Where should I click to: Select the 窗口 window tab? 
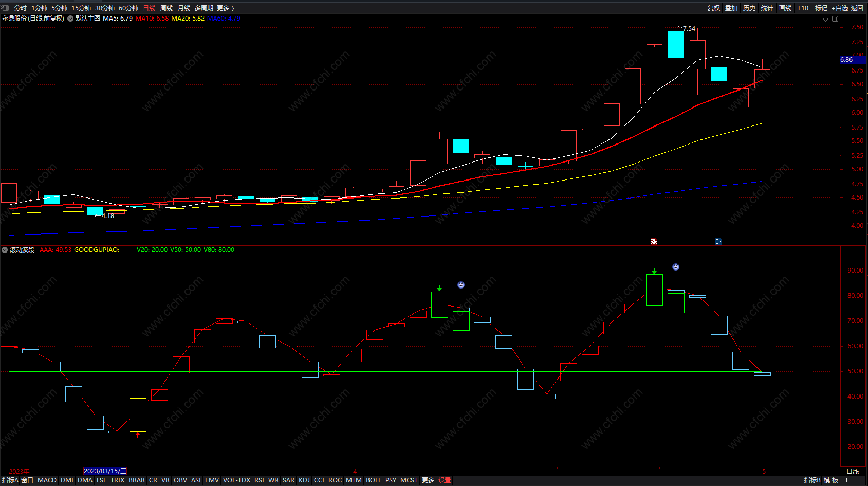tap(27, 480)
